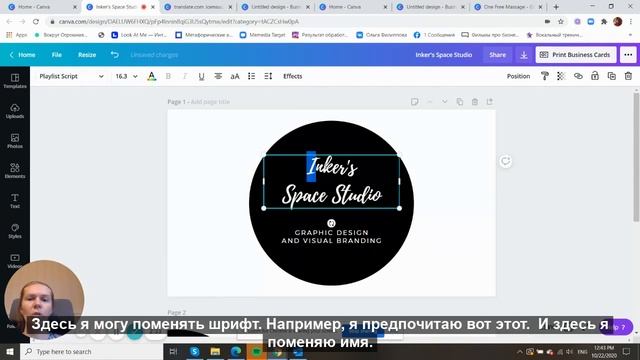Screen dimensions: 640x360
Task: Select the Space Studio script text
Action: pos(332,195)
